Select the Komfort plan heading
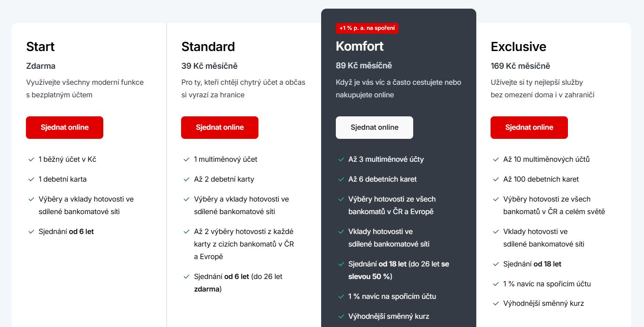Screen dimensions: 644x327 point(360,46)
